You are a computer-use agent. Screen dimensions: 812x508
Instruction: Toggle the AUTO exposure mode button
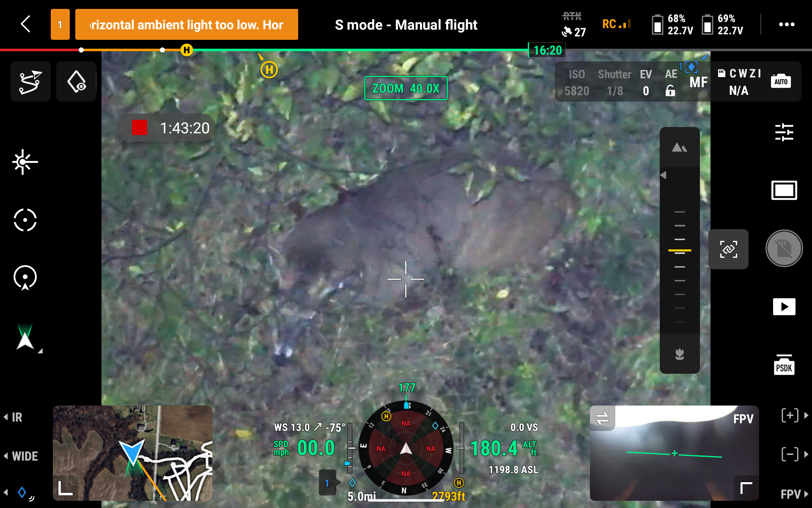(781, 81)
